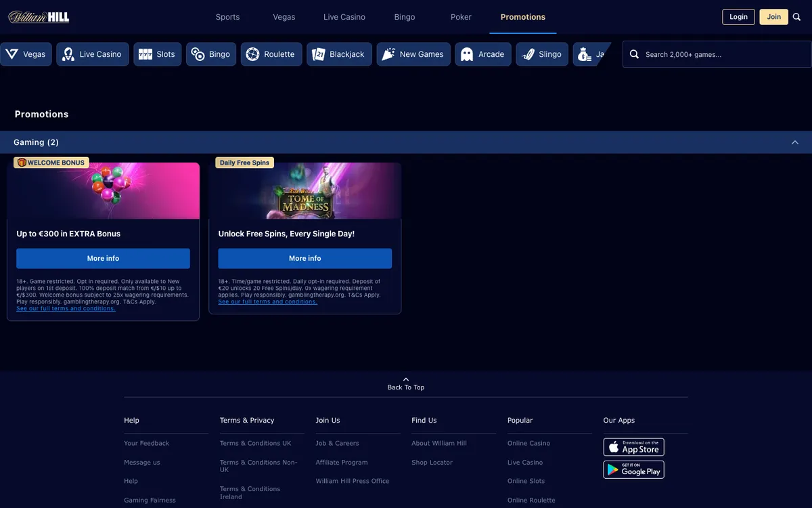Open Online Roulette footer link
The image size is (812, 508).
pyautogui.click(x=531, y=500)
